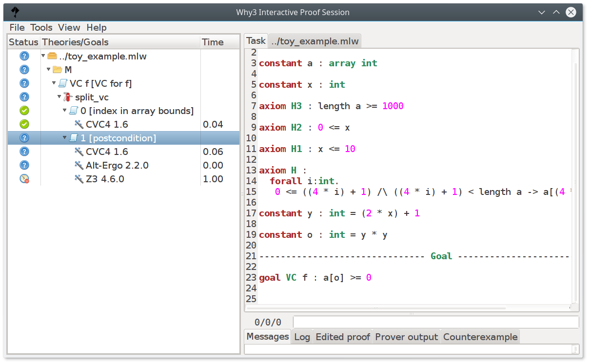Click prover icon of CVC4 1.6 with time 0.06
Viewport: 589px width, 364px height.
(x=79, y=152)
